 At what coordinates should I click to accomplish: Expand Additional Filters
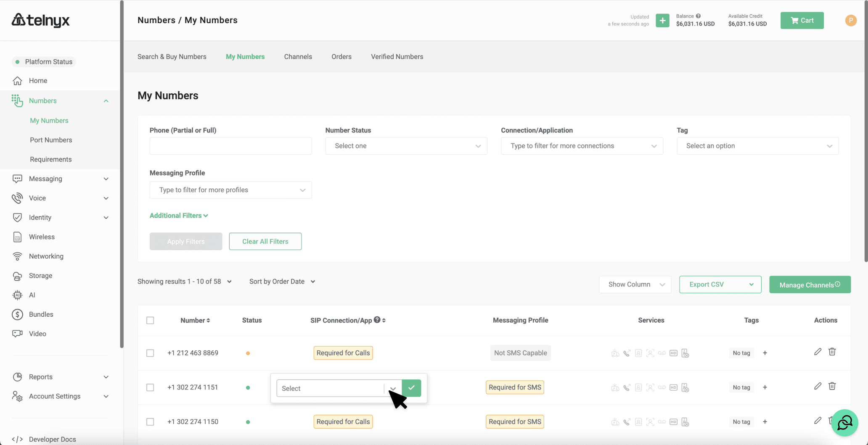(x=179, y=215)
